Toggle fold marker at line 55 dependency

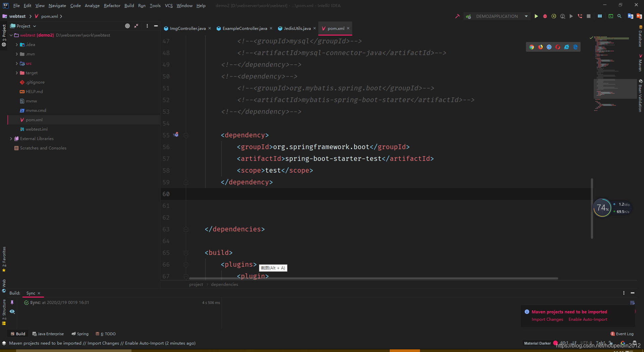click(186, 135)
